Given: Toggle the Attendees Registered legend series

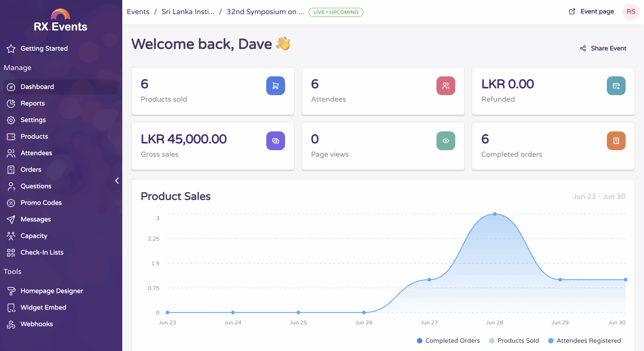Looking at the screenshot, I should click(x=584, y=340).
